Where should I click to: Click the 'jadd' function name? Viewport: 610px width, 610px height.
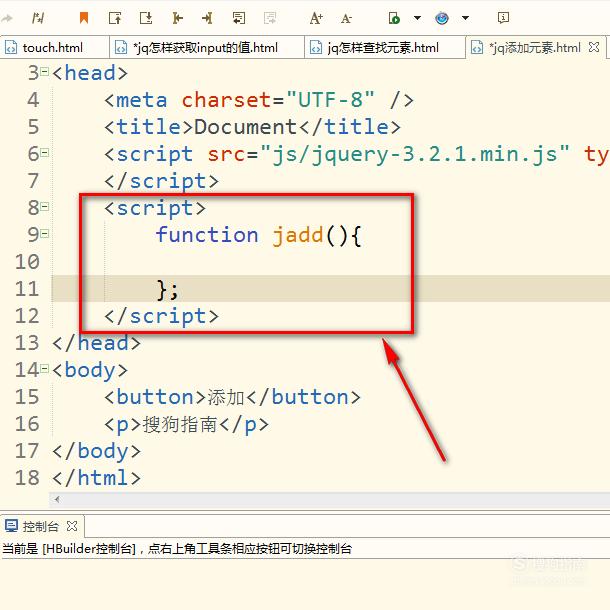point(298,235)
